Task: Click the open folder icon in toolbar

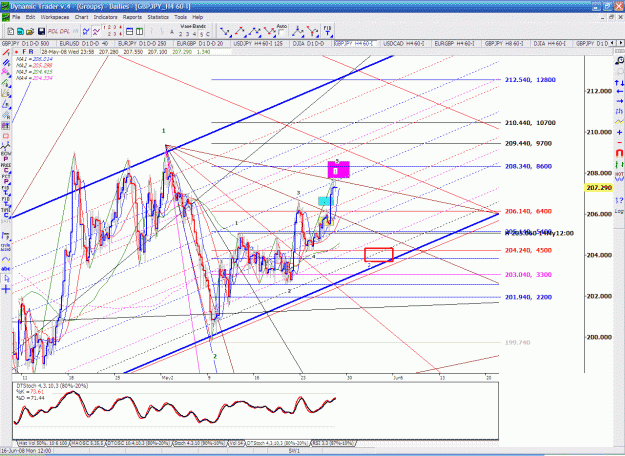Action: (30, 31)
